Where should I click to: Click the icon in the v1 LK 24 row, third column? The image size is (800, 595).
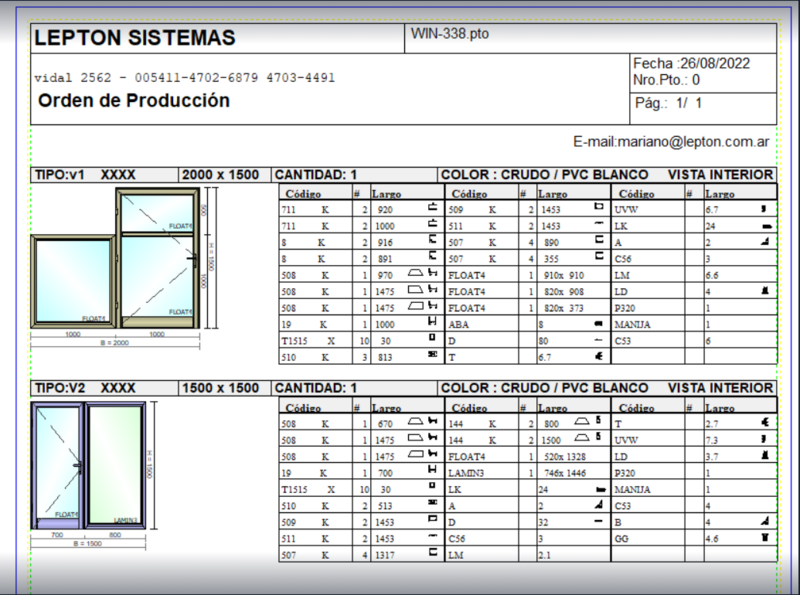(766, 226)
